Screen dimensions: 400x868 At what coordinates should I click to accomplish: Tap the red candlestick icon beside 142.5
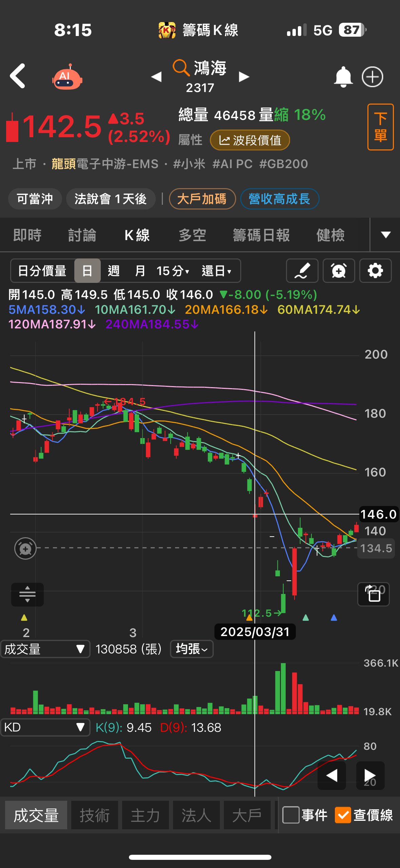[12, 127]
